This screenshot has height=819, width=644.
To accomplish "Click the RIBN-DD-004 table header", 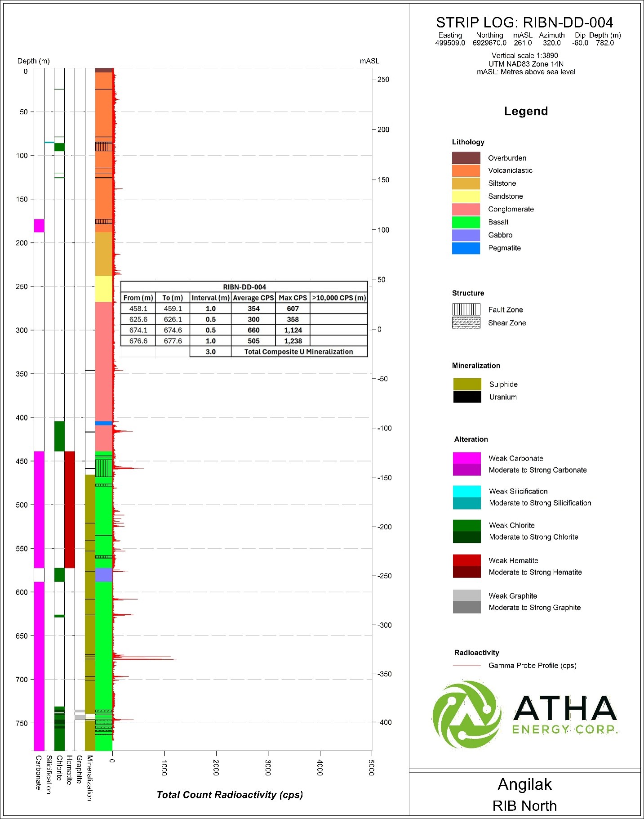I will click(x=244, y=287).
